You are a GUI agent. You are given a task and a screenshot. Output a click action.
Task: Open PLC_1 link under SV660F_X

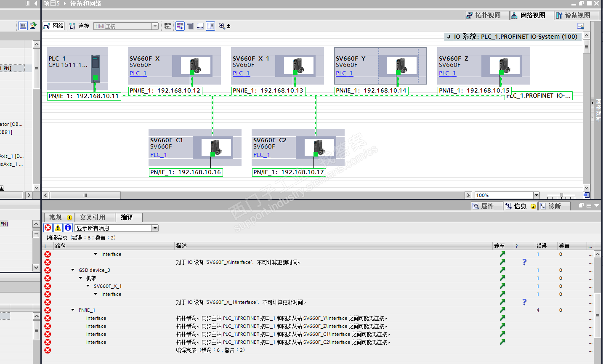[x=138, y=73]
